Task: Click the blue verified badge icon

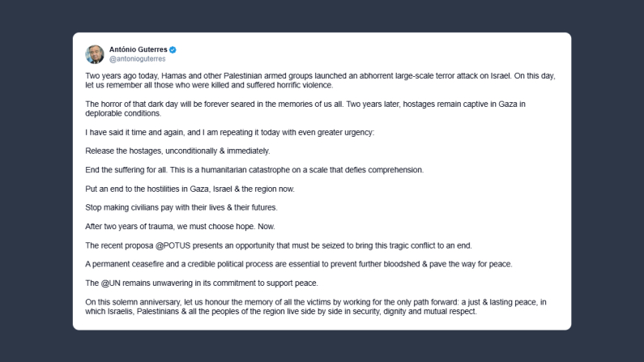Action: 173,50
